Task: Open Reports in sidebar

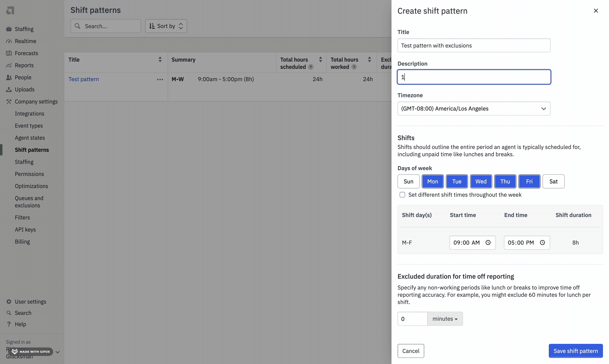Action: pyautogui.click(x=24, y=65)
